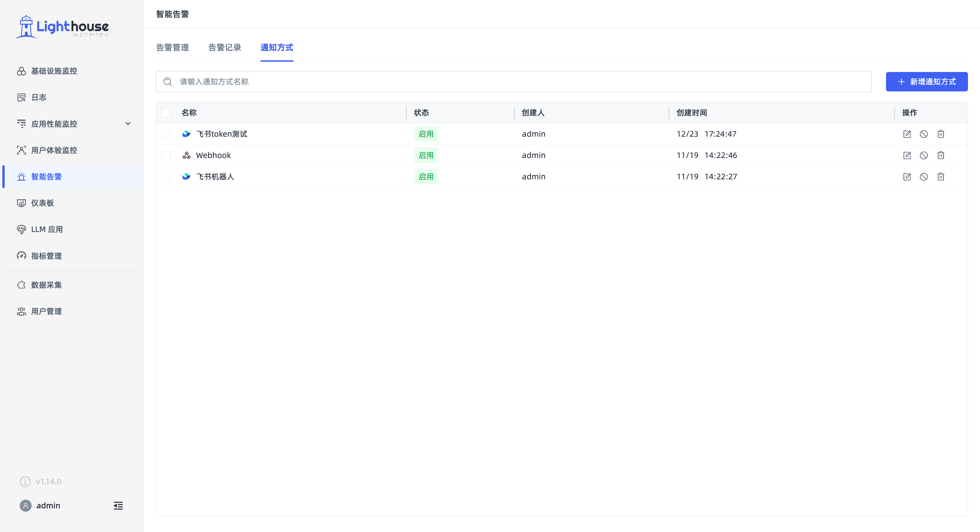Click 启用 status in the Webhook row

[426, 155]
